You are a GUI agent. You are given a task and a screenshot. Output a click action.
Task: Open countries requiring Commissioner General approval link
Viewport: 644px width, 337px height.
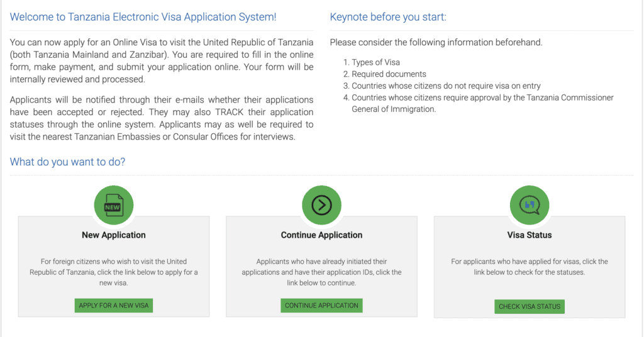(x=482, y=104)
